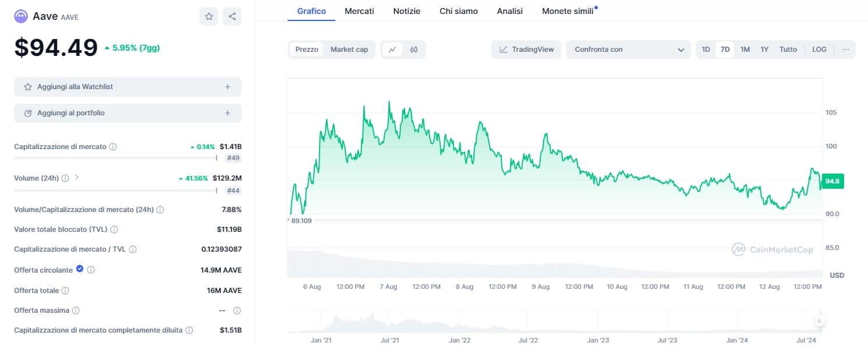This screenshot has height=346, width=868.
Task: Click info icon beside Valore totale bloccato (TVL)
Action: click(114, 230)
